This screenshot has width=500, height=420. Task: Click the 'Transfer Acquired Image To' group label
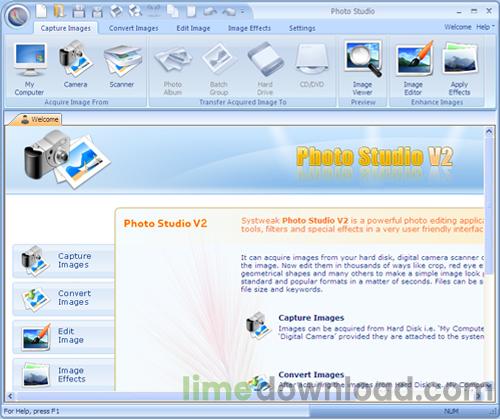click(x=243, y=102)
